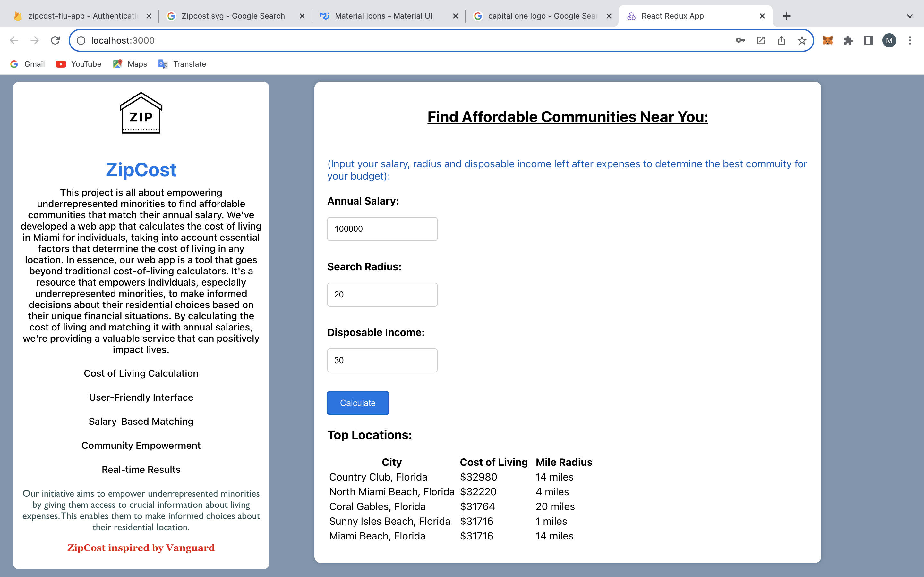The height and width of the screenshot is (577, 924).
Task: Click the browser reload page icon
Action: coord(56,40)
